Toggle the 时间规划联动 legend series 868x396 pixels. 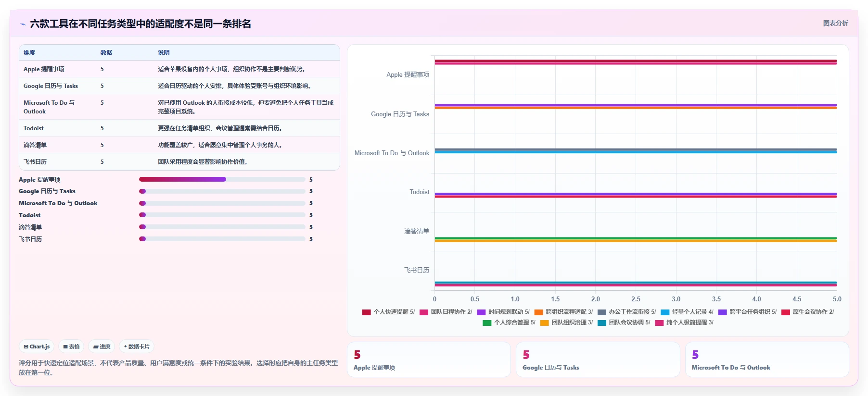click(503, 312)
